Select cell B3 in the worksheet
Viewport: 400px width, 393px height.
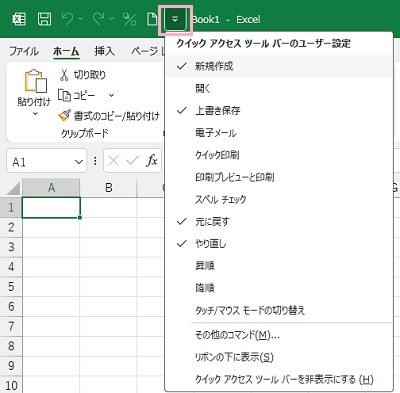(108, 247)
